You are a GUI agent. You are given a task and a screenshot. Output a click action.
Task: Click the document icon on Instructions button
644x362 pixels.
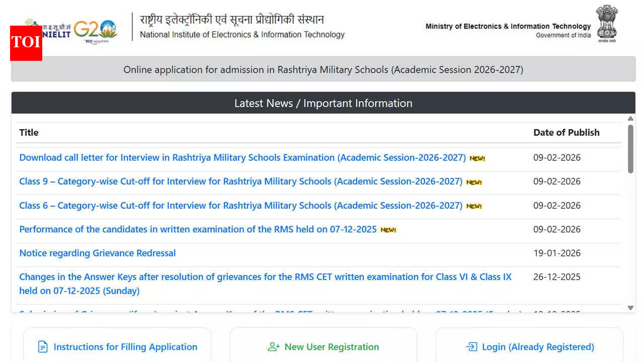coord(43,347)
